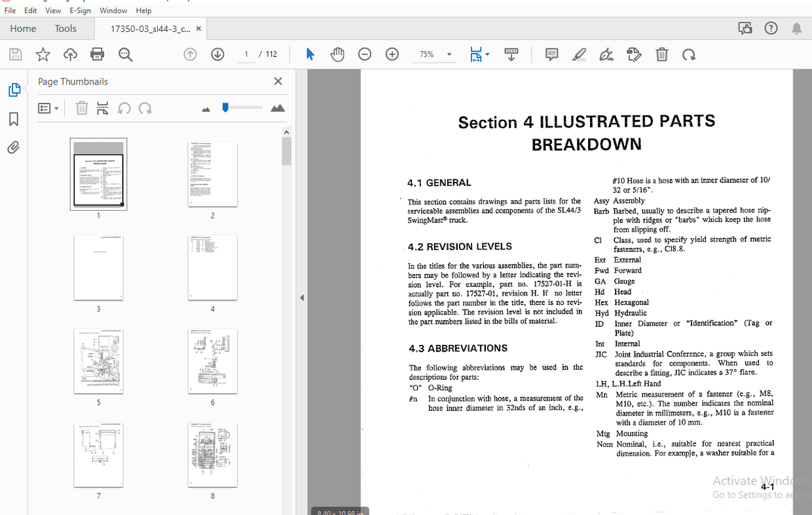This screenshot has width=812, height=515.
Task: Open the Attachments panel via paperclip icon
Action: [x=14, y=147]
